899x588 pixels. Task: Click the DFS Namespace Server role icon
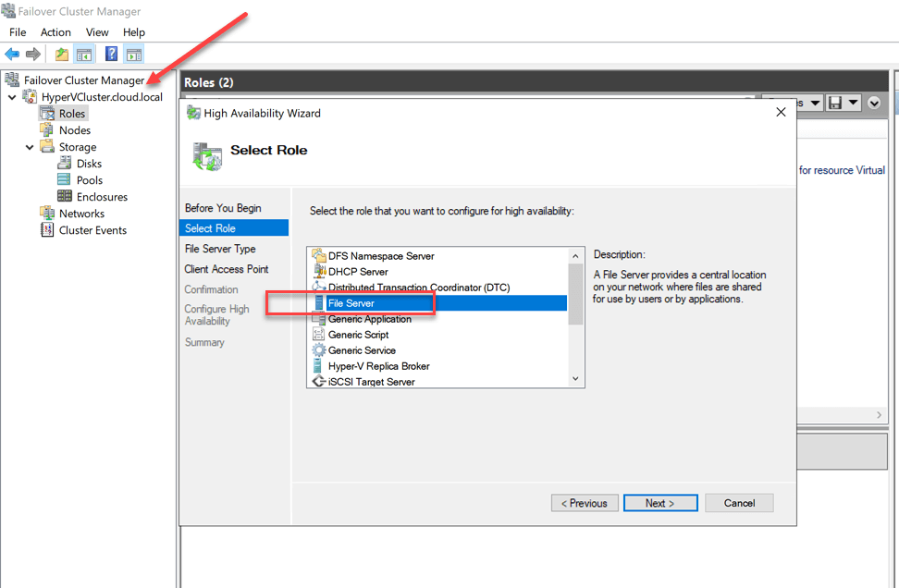[x=318, y=255]
